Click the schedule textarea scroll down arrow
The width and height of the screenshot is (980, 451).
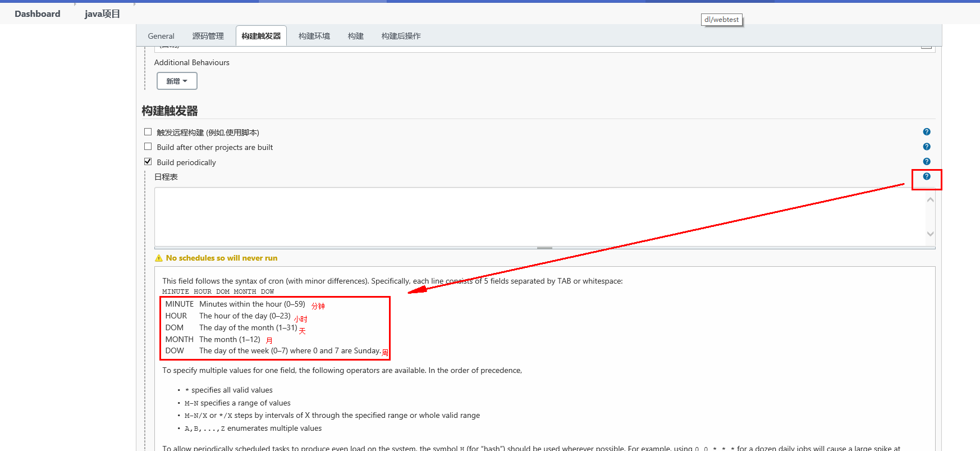coord(931,234)
